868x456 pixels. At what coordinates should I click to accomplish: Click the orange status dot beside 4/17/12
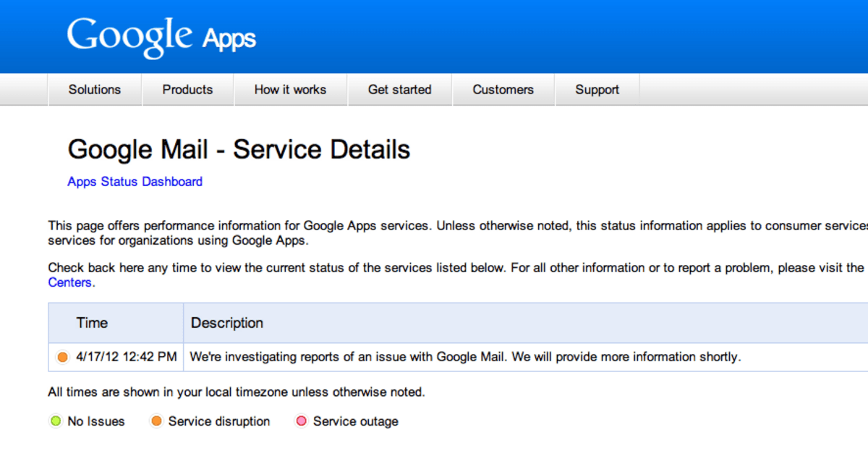tap(62, 357)
